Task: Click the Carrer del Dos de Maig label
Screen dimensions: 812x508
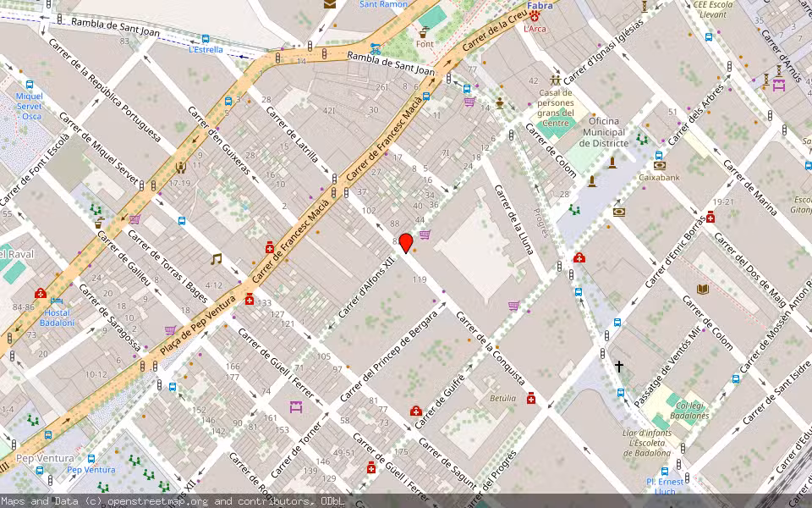Action: point(750,269)
